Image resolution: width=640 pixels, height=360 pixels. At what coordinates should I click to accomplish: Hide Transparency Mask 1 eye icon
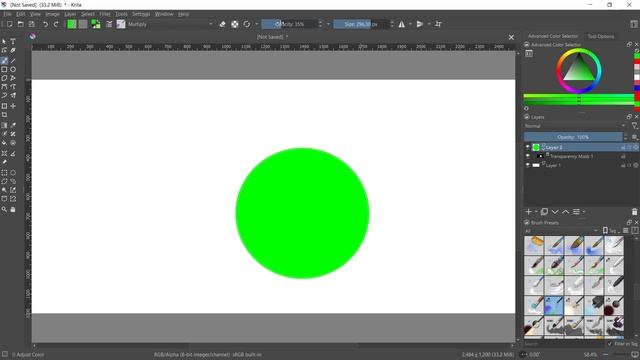coord(527,156)
